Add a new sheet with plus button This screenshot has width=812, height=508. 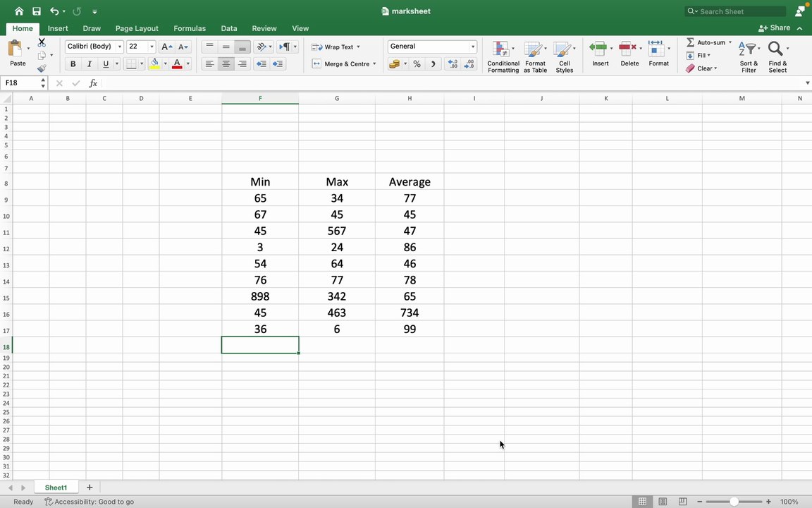90,488
